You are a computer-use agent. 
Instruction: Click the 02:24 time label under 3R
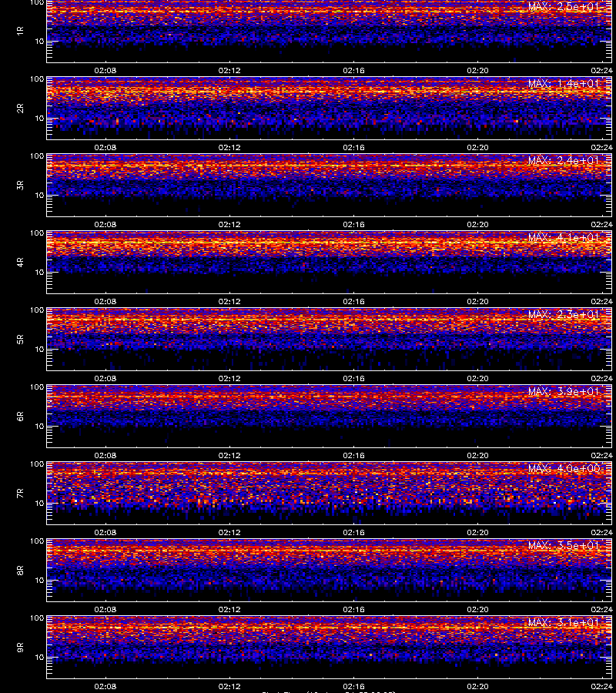(602, 225)
